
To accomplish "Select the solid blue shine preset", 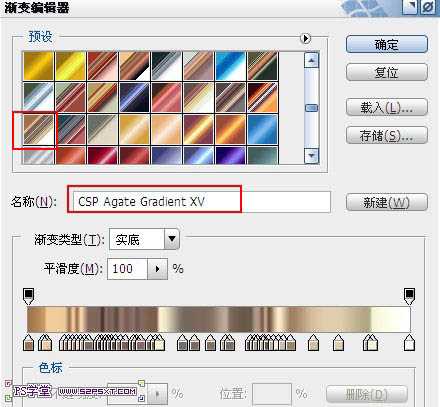I will point(262,129).
